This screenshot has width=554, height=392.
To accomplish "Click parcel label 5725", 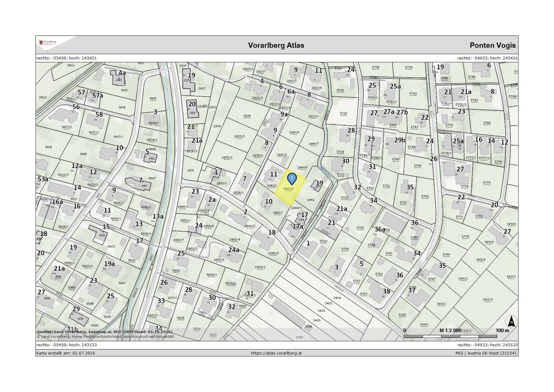I will (343, 113).
